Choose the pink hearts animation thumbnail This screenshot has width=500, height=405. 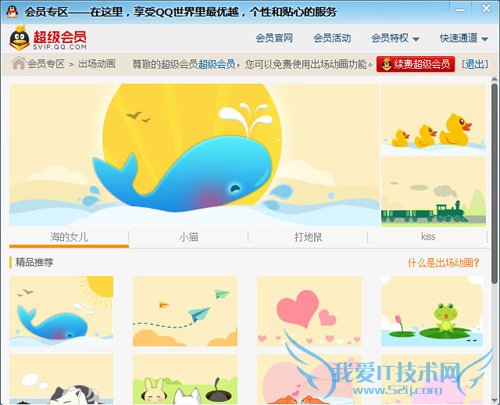click(309, 311)
